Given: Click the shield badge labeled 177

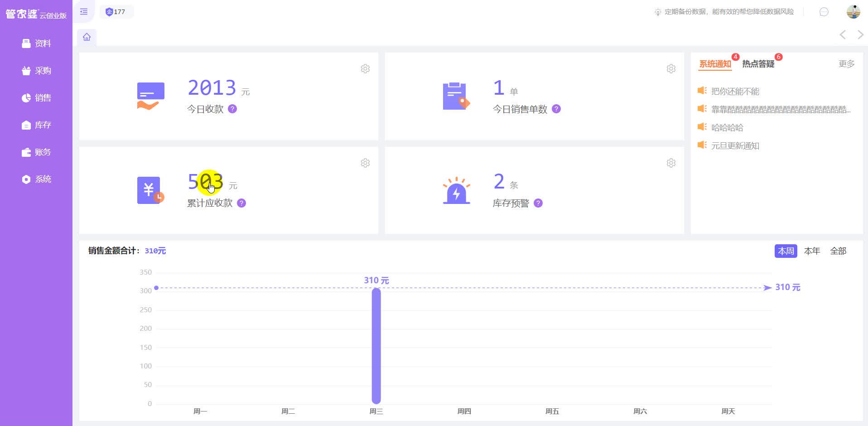Looking at the screenshot, I should tap(116, 12).
